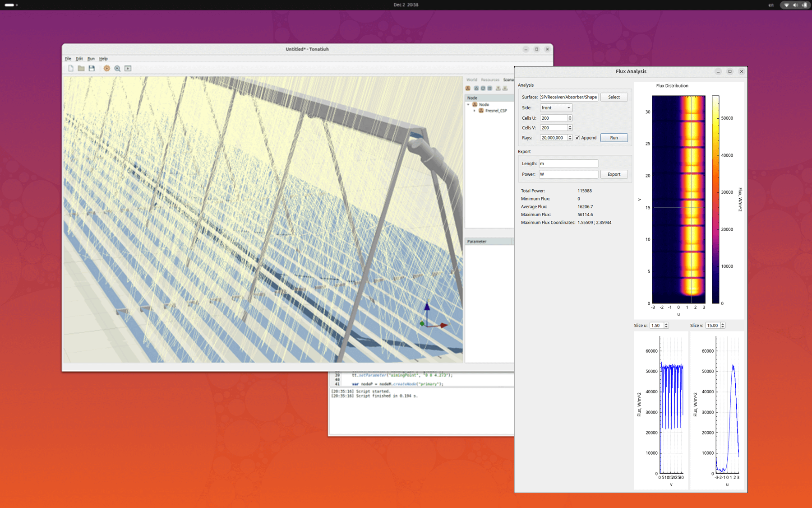Insert an array with the grid icon
The image size is (812, 508).
pos(490,89)
